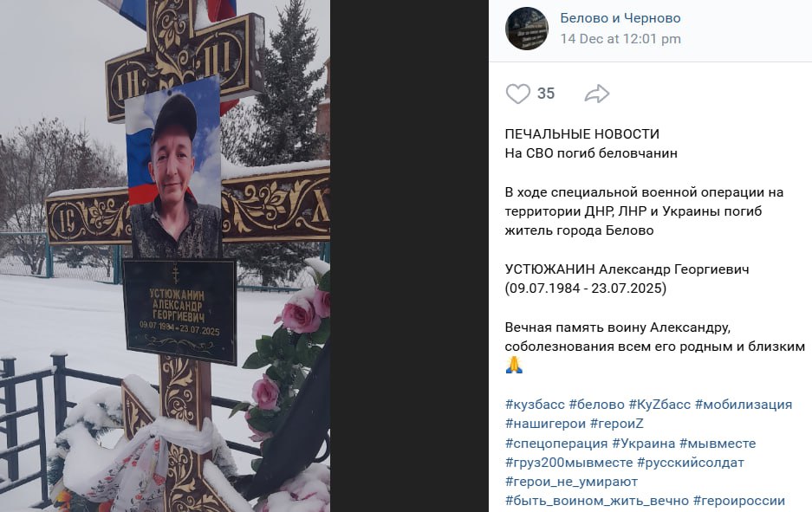Open the hashtag #КуZбасс
Viewport: 812px width, 512px height.
[659, 405]
